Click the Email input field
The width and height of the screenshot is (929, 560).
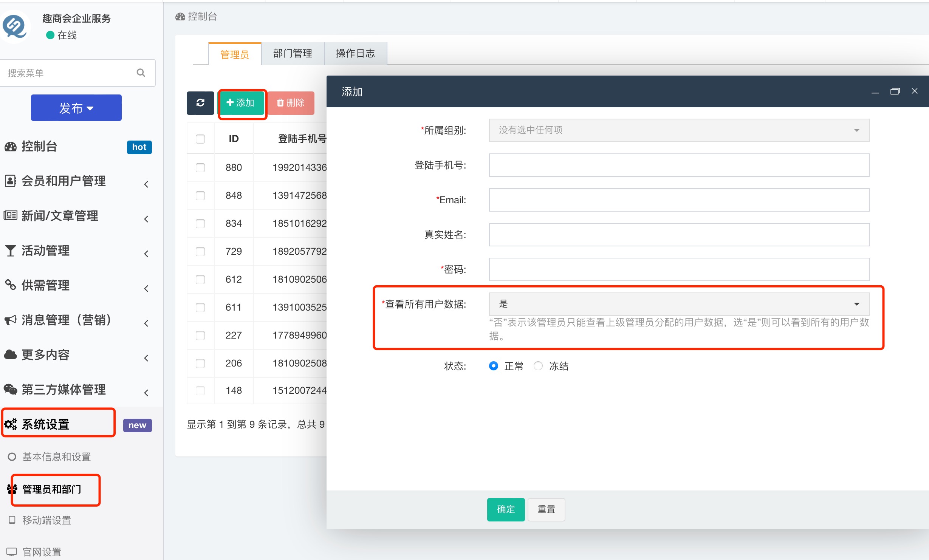coord(679,200)
